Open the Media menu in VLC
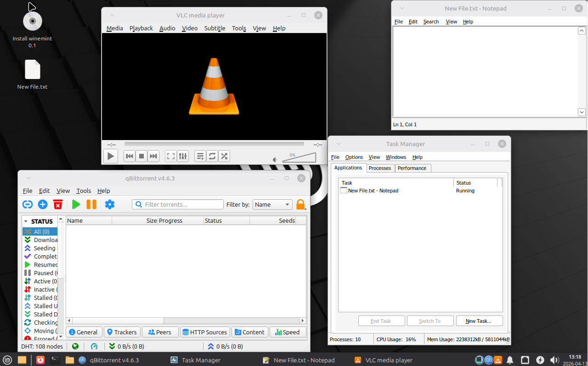588x366 pixels. (115, 28)
